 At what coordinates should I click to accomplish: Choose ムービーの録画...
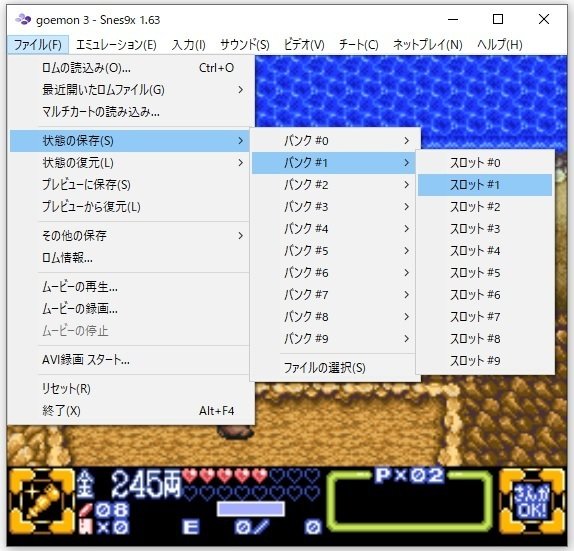click(131, 309)
